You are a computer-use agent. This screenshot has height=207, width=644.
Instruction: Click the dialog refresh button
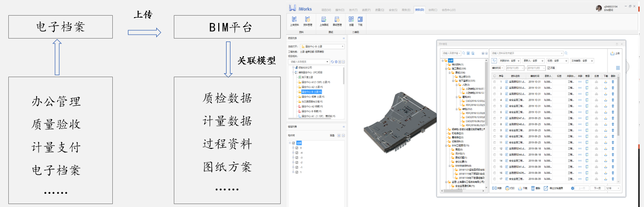pyautogui.click(x=494, y=61)
